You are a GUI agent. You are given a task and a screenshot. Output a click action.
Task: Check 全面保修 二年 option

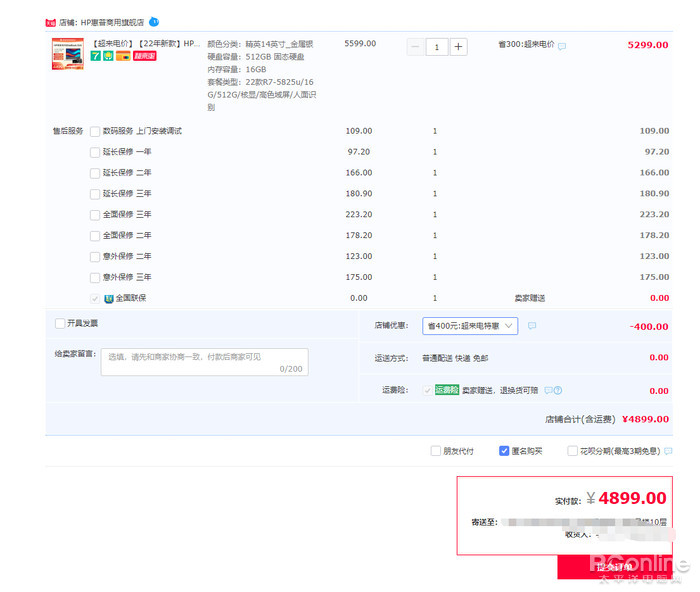coord(95,236)
